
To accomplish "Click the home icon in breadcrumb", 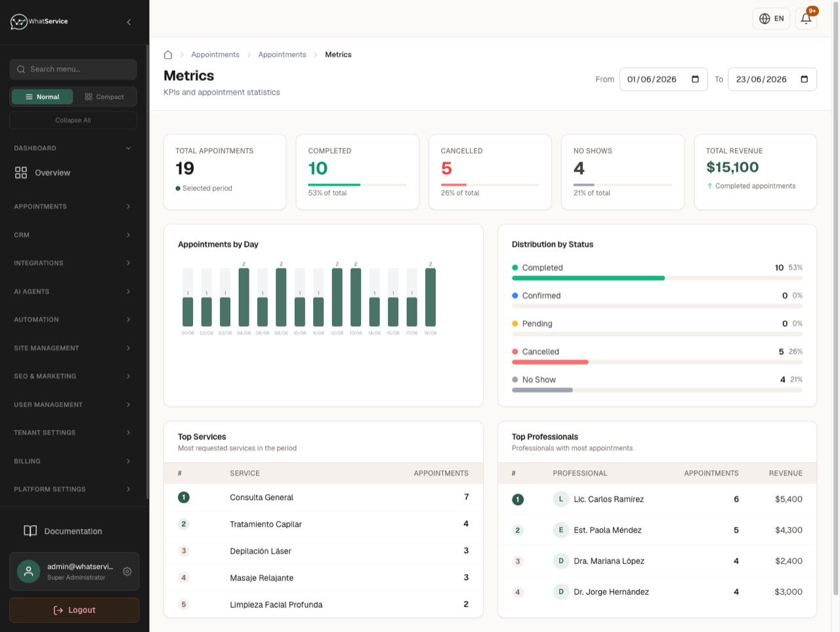I will click(x=168, y=54).
